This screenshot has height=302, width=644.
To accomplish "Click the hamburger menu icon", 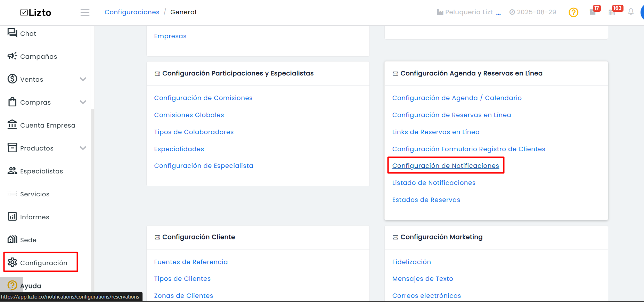I will click(85, 13).
